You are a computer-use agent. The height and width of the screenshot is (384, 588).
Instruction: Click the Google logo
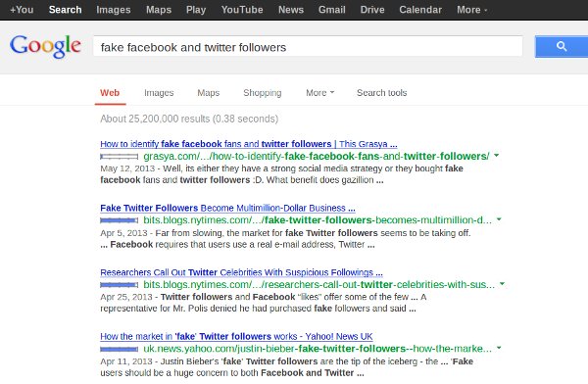pyautogui.click(x=45, y=46)
